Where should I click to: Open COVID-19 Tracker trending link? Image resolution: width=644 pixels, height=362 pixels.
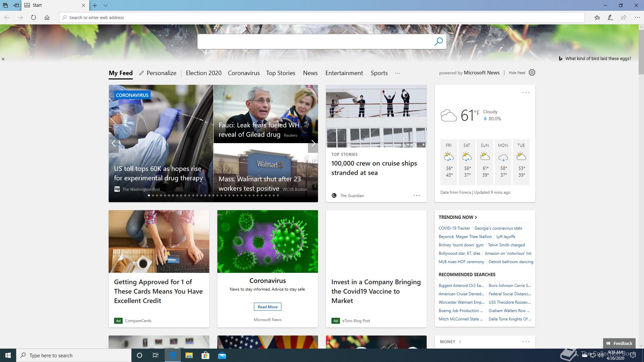click(454, 228)
